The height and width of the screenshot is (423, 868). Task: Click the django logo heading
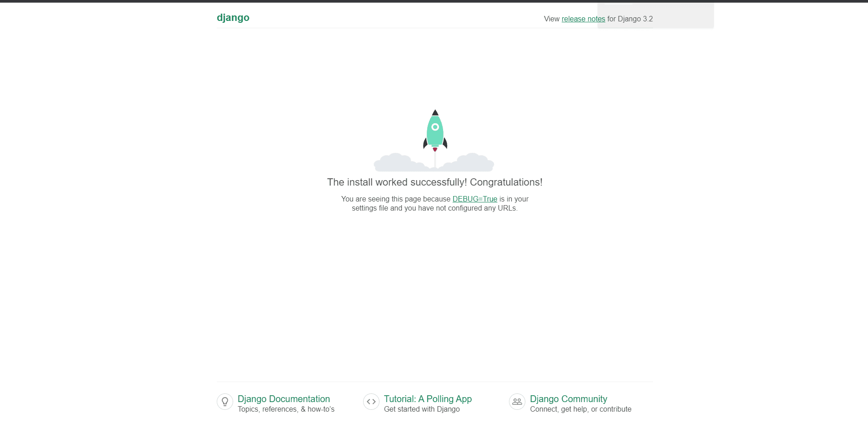coord(233,18)
